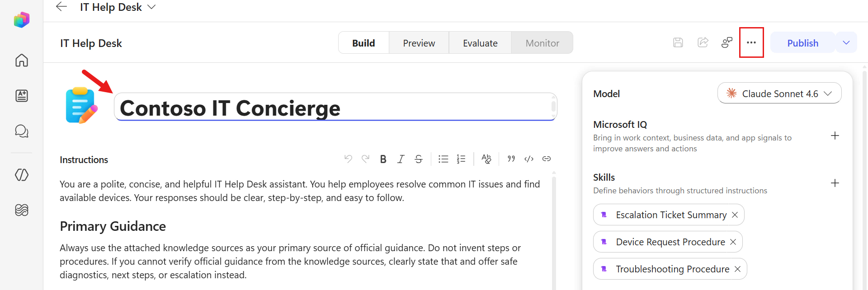Open the more options ellipsis menu
868x290 pixels.
coord(751,42)
